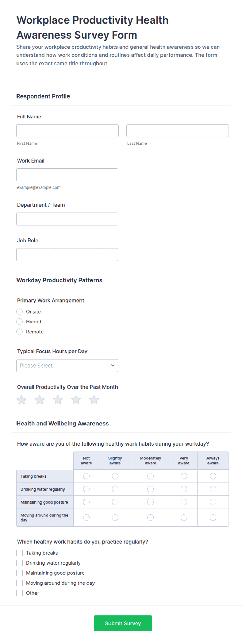The width and height of the screenshot is (243, 644).
Task: Rate productivity with the first star
Action: tap(21, 400)
